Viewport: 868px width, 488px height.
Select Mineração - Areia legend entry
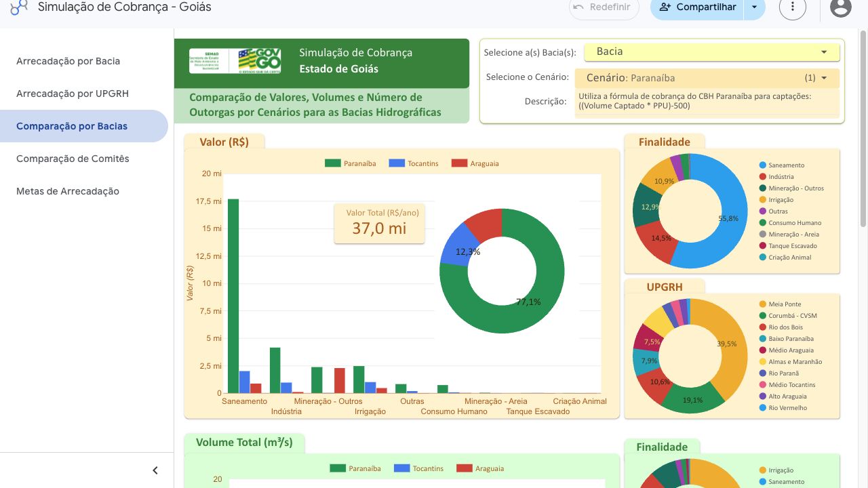coord(790,235)
